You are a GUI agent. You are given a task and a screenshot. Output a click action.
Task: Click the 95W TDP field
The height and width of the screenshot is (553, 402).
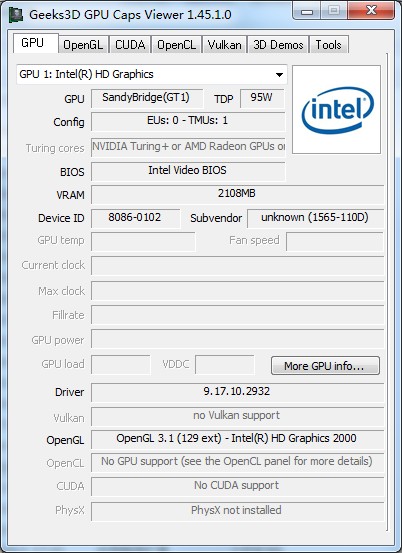tap(262, 98)
